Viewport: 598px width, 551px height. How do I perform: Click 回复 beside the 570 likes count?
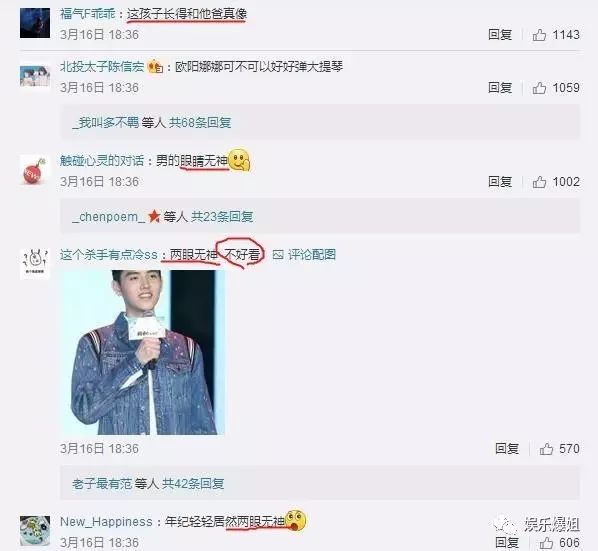507,449
